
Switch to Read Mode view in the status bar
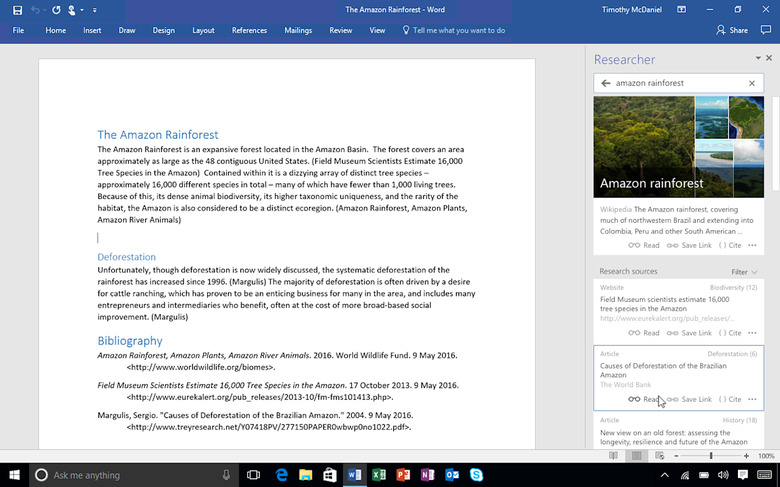(x=613, y=456)
